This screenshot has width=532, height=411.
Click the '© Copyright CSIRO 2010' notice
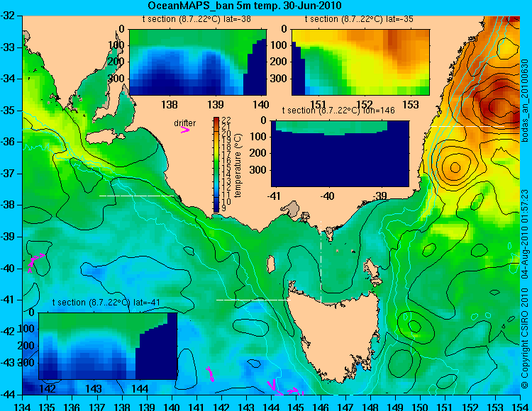[525, 339]
